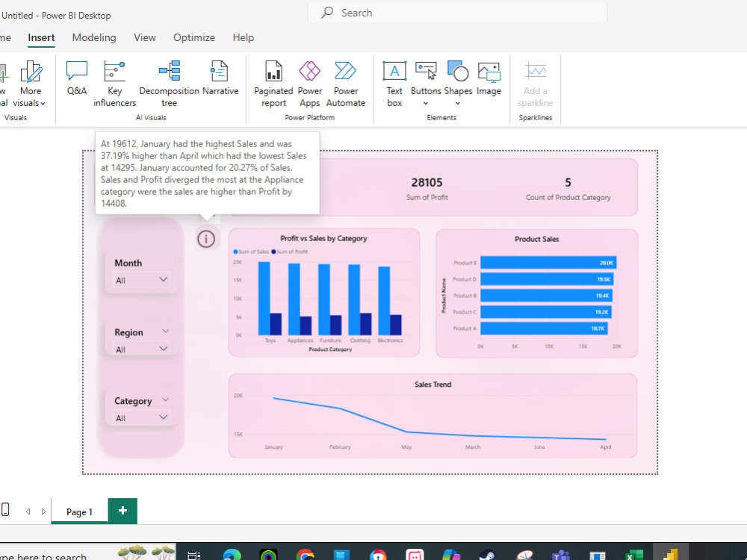Open Task View on taskbar

[193, 555]
